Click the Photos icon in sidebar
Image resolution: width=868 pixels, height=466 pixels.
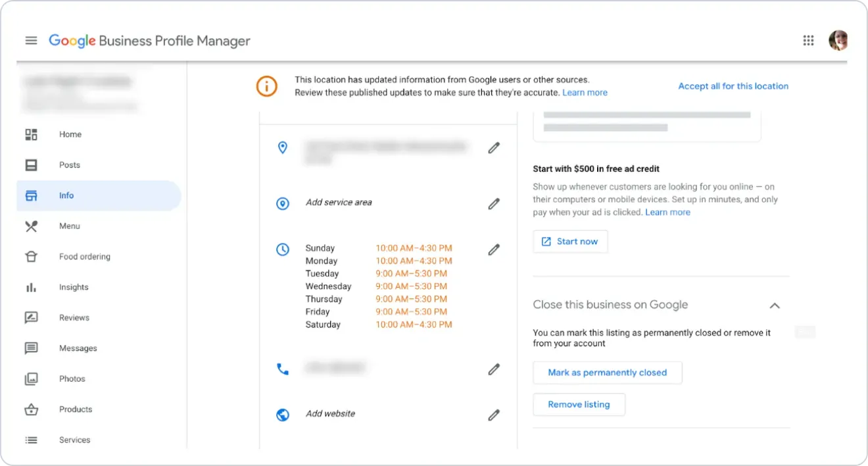coord(31,379)
